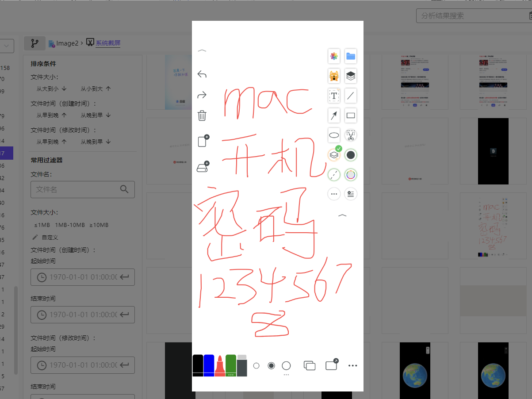This screenshot has height=399, width=532.
Task: Choose the gray eraser tool
Action: pyautogui.click(x=242, y=365)
